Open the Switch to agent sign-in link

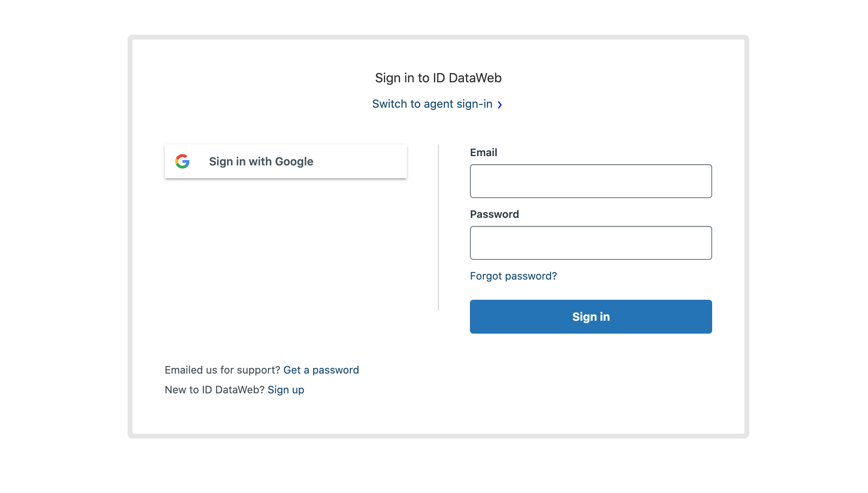tap(437, 104)
